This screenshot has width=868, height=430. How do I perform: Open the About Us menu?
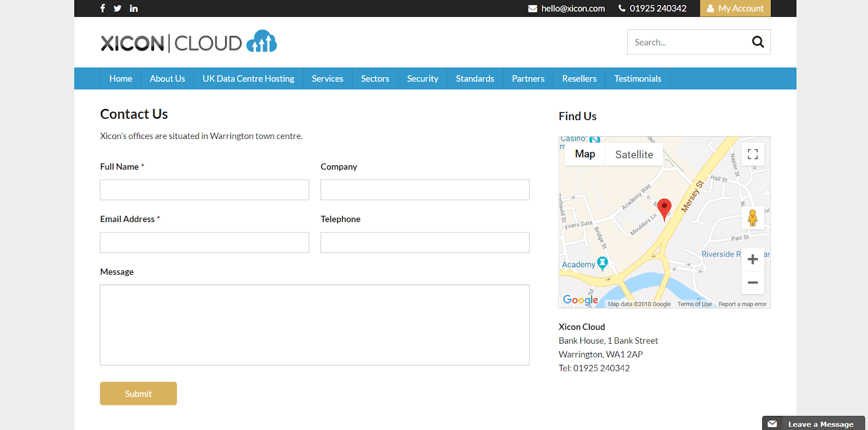click(x=168, y=79)
